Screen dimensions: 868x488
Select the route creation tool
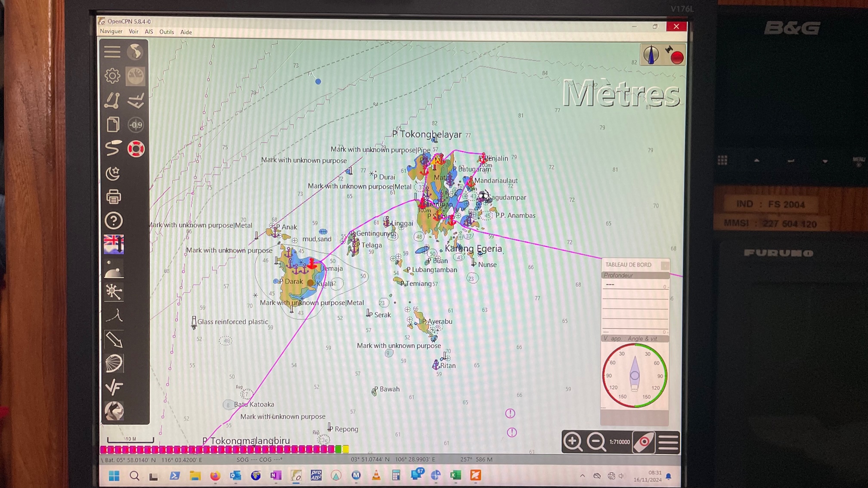(x=112, y=100)
